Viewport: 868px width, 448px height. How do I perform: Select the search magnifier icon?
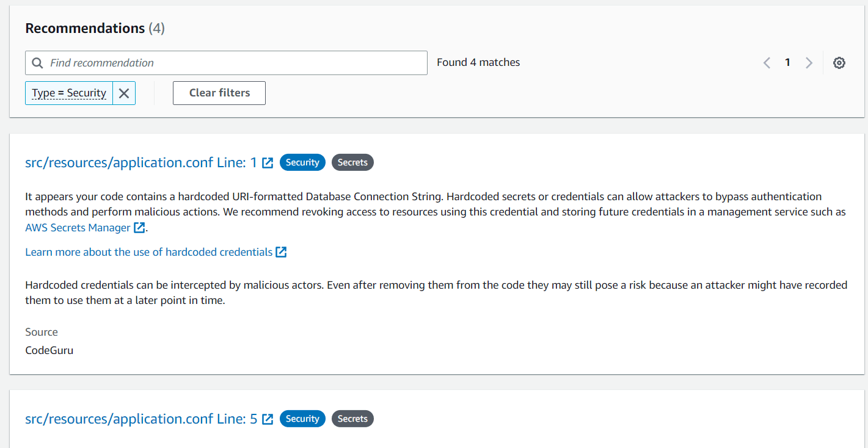click(37, 62)
